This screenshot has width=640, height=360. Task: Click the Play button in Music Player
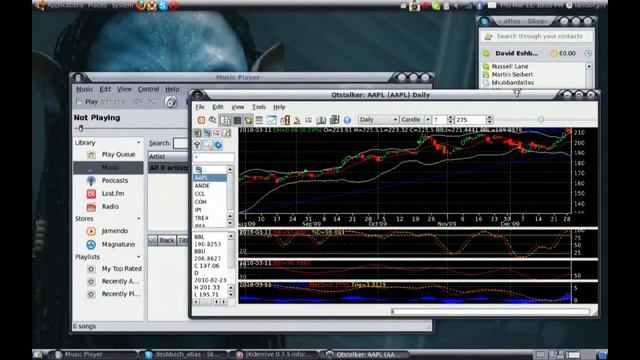(x=87, y=102)
